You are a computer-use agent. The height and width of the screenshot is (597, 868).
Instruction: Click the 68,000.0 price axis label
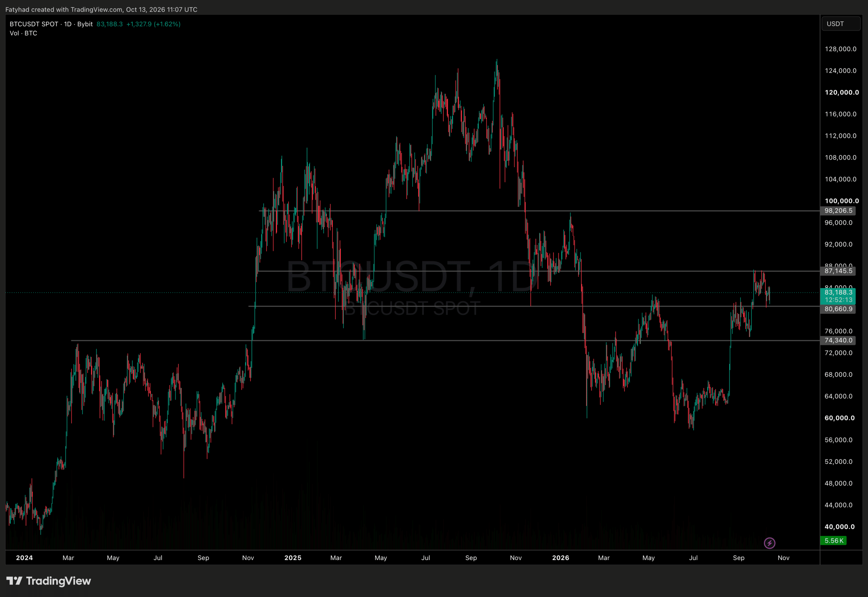tap(839, 374)
